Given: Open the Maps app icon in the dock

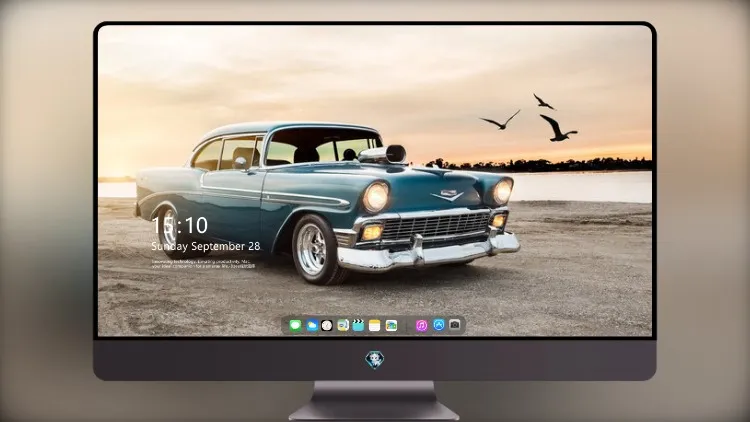Looking at the screenshot, I should pos(343,326).
